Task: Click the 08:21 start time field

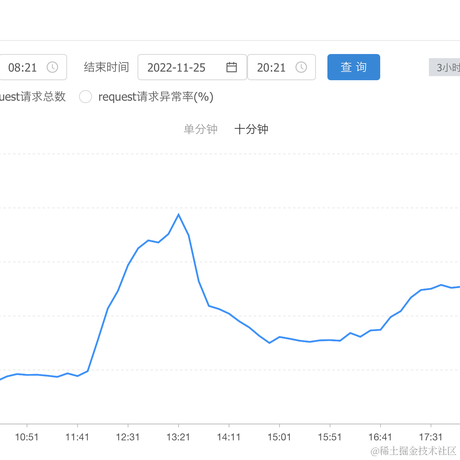Action: pos(33,67)
